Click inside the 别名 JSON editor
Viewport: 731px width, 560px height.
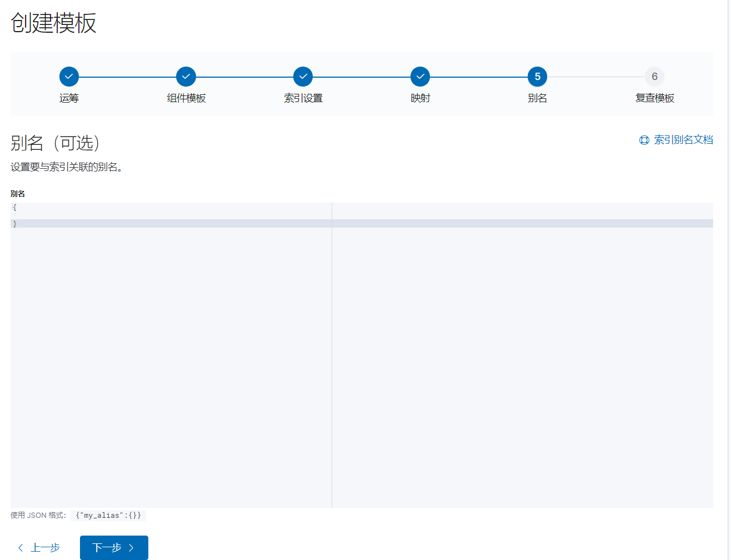362,355
